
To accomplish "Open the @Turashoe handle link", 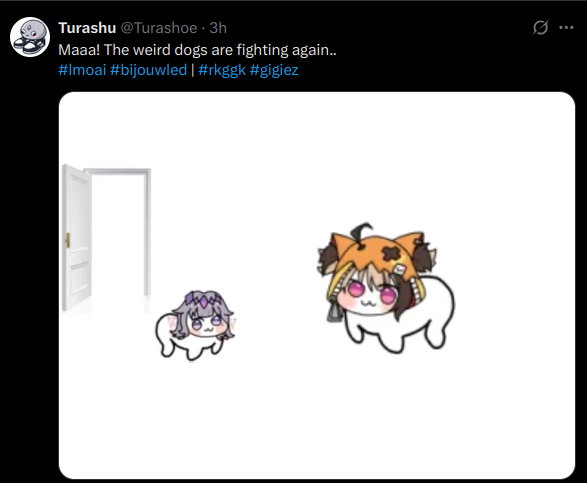I will pyautogui.click(x=159, y=28).
